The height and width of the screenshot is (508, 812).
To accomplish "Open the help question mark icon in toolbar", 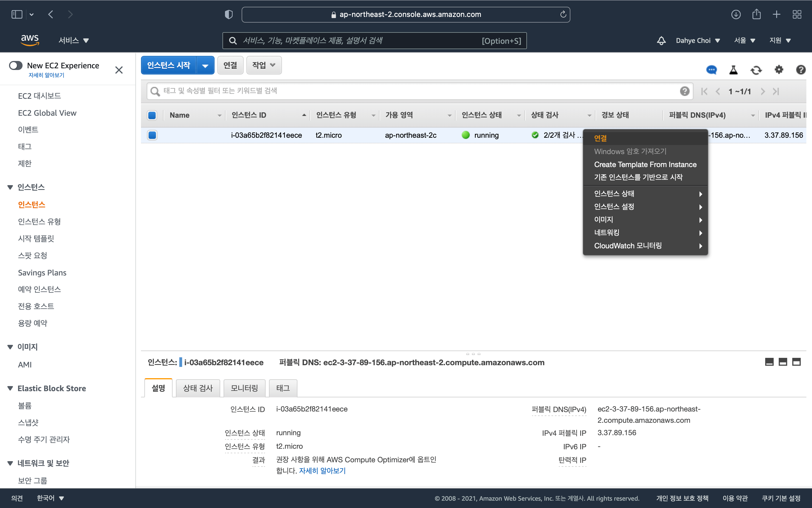I will tap(801, 69).
